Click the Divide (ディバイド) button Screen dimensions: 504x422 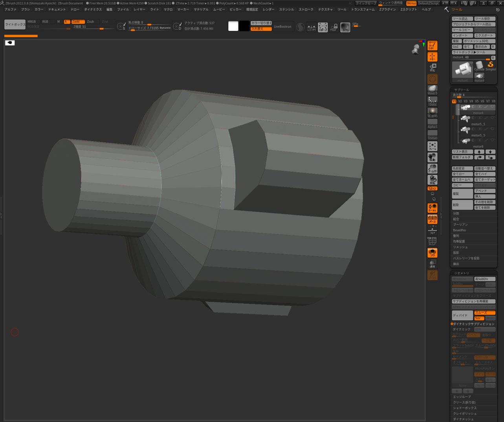[462, 315]
